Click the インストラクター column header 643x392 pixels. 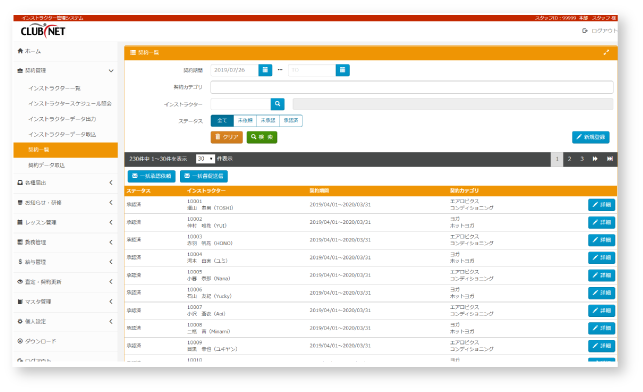206,191
